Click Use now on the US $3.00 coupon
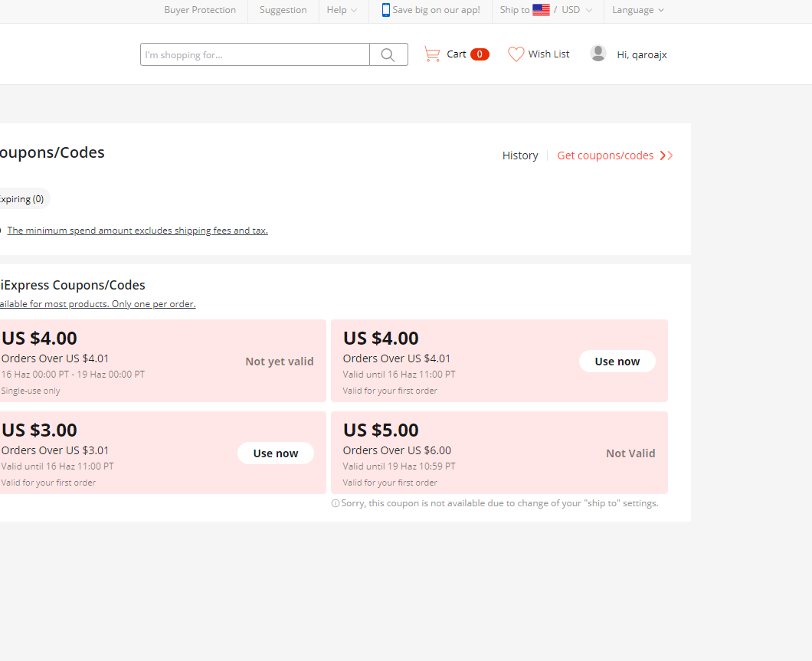 pyautogui.click(x=276, y=453)
